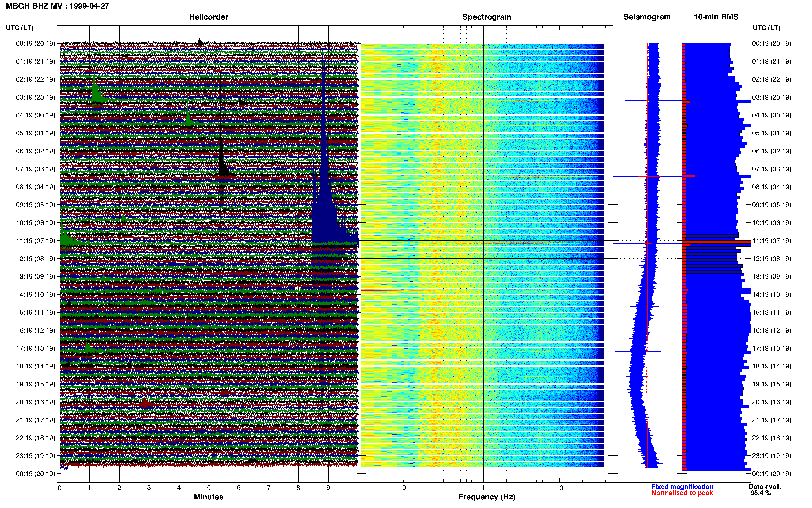Click the Normalised to peak legend text
The image size is (812, 508).
682,493
